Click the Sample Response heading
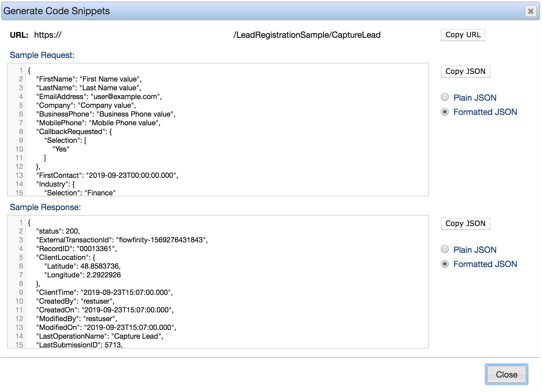542x392 pixels. click(45, 207)
